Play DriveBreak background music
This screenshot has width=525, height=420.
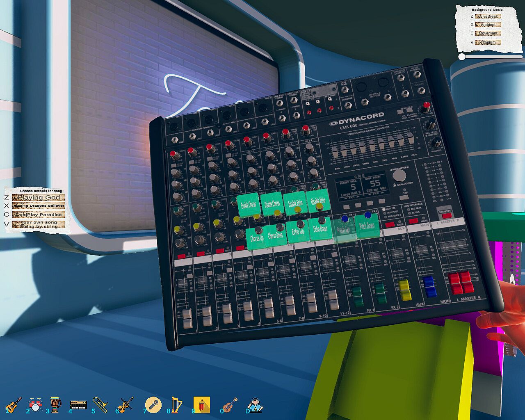coord(488,16)
